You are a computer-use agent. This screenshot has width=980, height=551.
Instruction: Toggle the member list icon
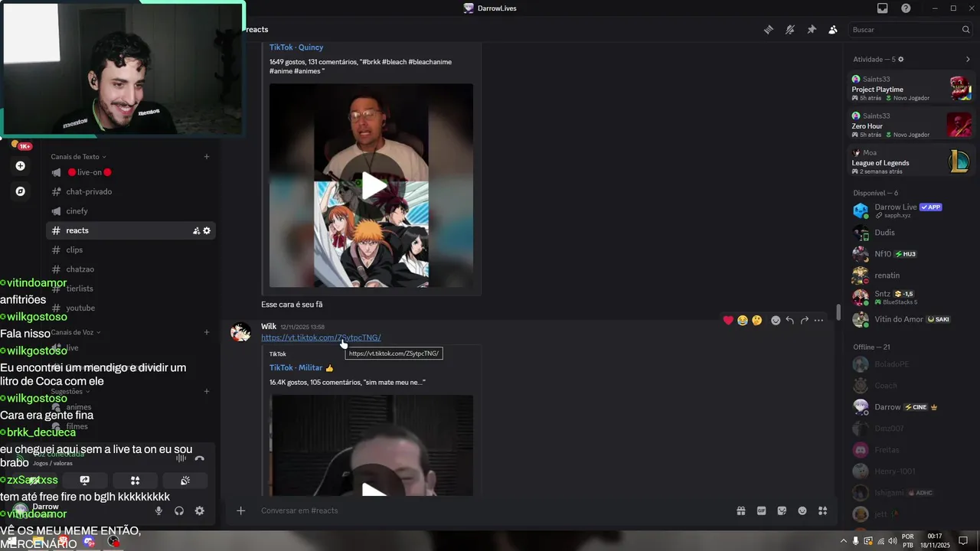click(833, 30)
